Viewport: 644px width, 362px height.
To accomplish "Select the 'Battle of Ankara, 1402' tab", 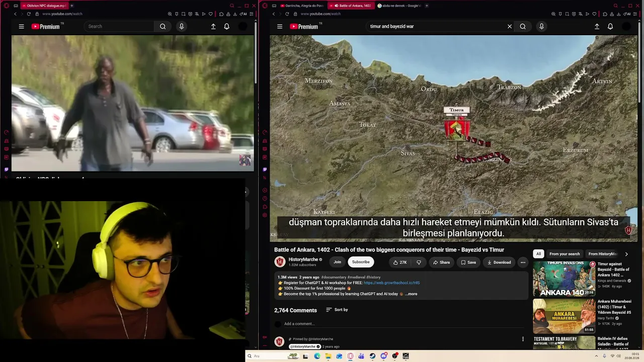I will [351, 6].
